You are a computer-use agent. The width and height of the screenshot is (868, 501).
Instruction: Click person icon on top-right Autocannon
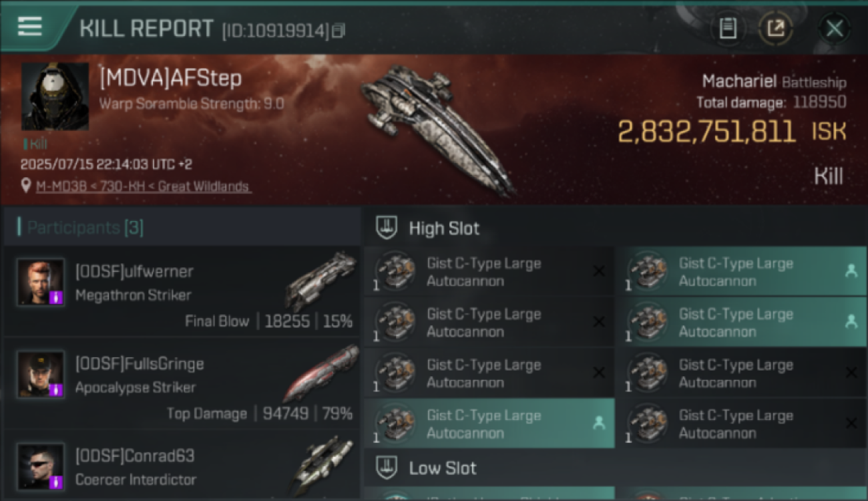coord(851,271)
